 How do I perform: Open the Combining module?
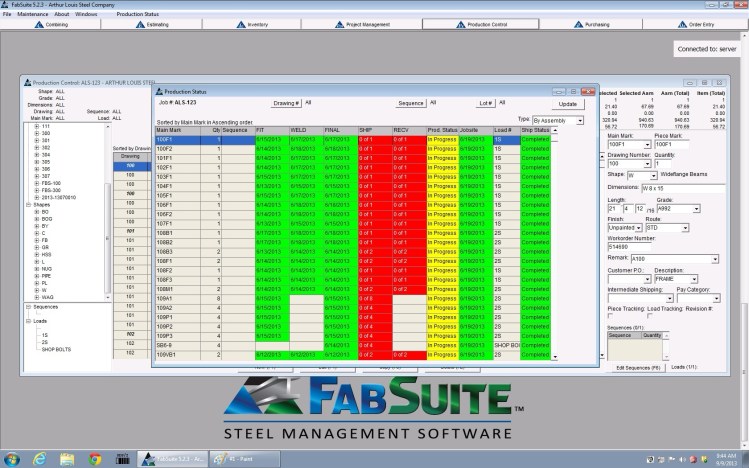point(53,24)
